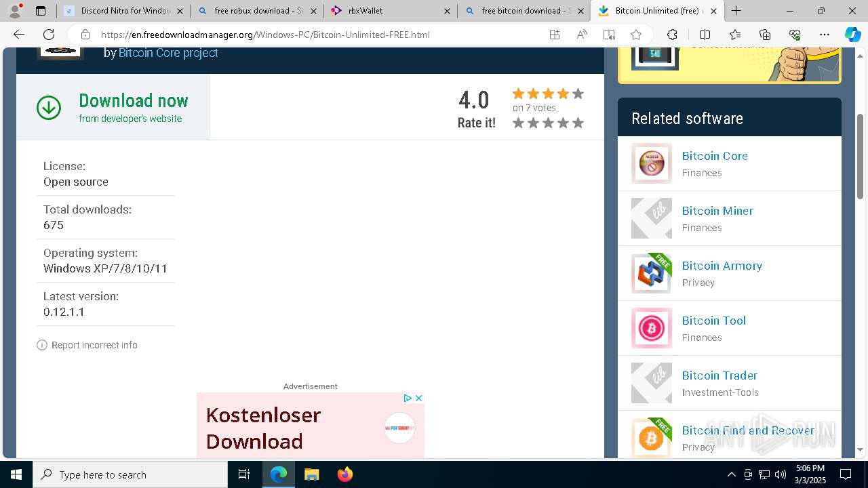Screen dimensions: 868x488
Task: Open the Bitcoin Armory link
Action: point(722,266)
